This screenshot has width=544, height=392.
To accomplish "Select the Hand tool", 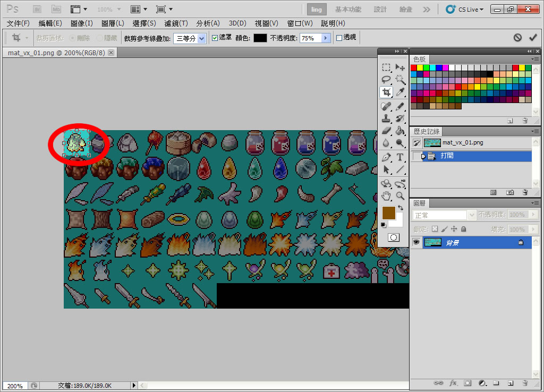I will click(x=386, y=196).
